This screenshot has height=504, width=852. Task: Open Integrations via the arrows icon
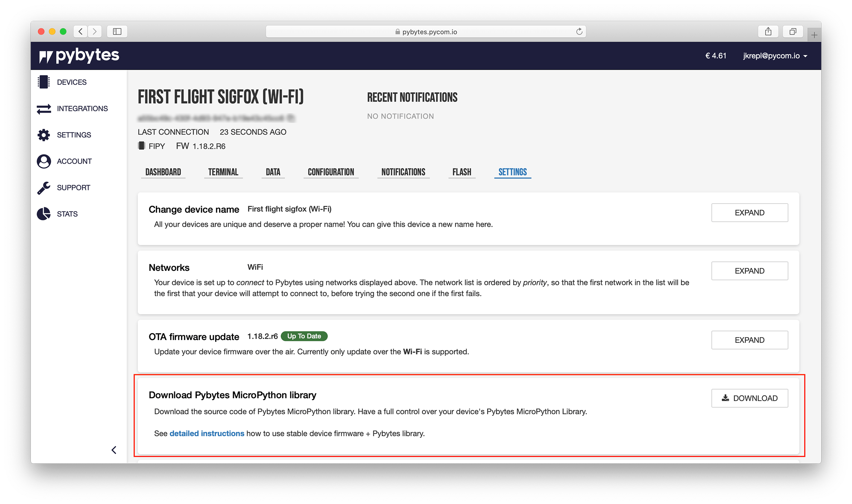44,109
